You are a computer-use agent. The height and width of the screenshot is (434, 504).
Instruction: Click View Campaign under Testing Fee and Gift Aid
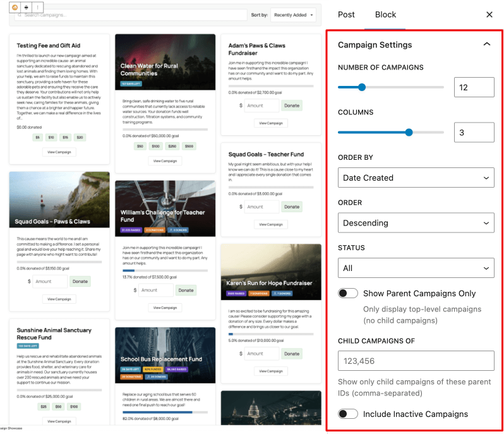click(59, 152)
